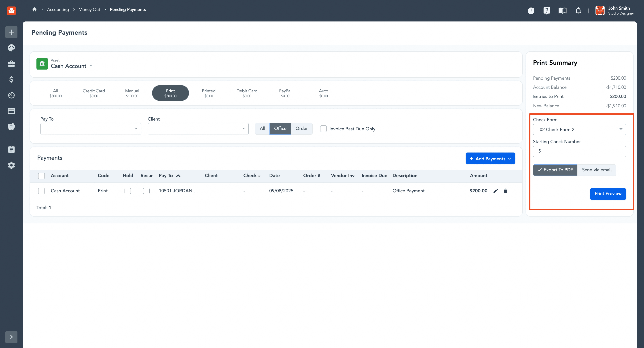Open the gear settings sidebar icon

(11, 165)
